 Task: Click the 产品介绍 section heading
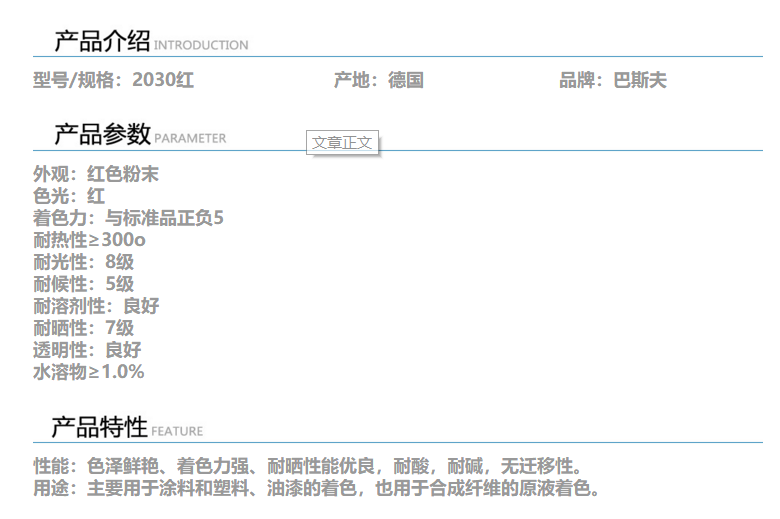click(101, 42)
